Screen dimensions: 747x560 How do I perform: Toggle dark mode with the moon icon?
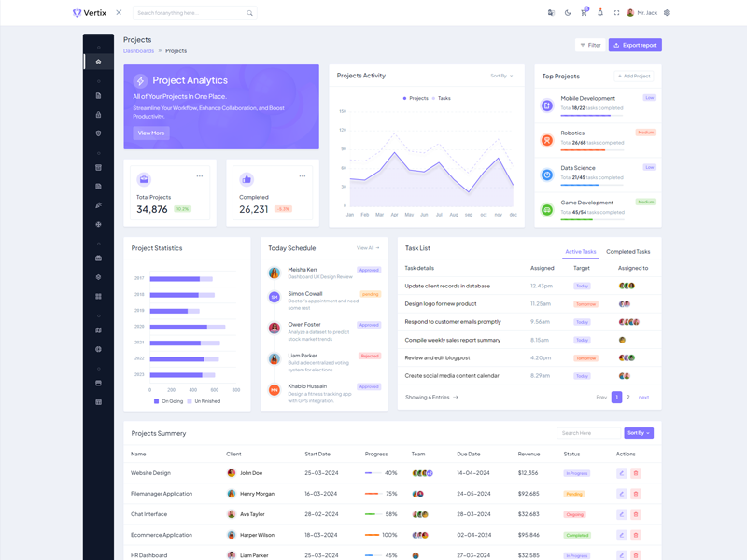(x=568, y=13)
